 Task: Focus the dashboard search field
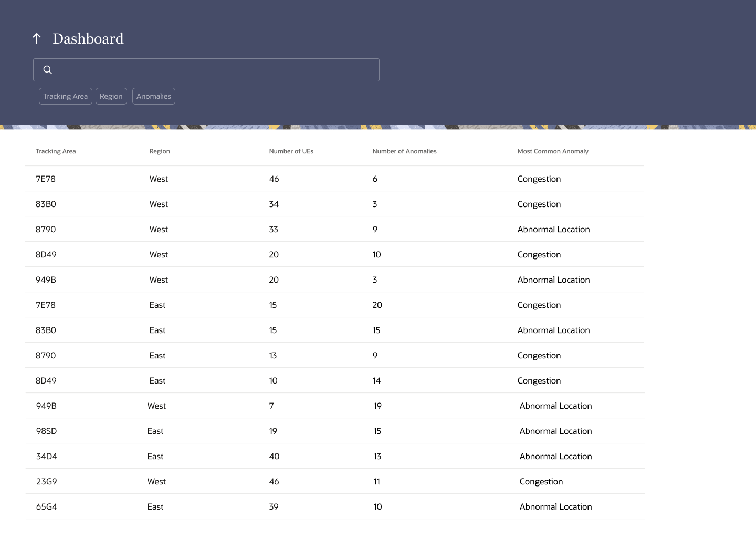(x=206, y=70)
